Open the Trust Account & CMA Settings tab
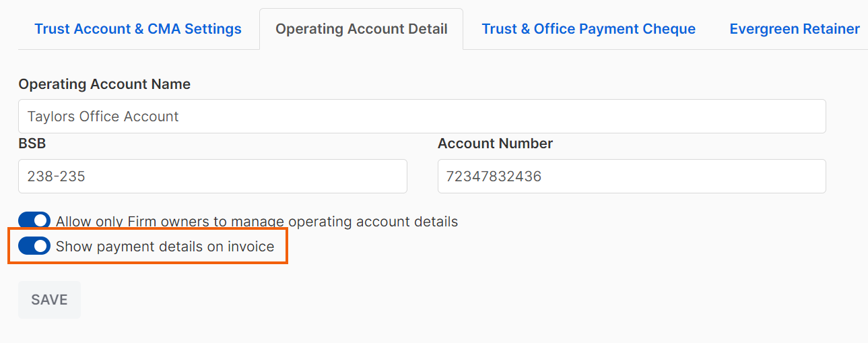868x343 pixels. click(x=138, y=29)
